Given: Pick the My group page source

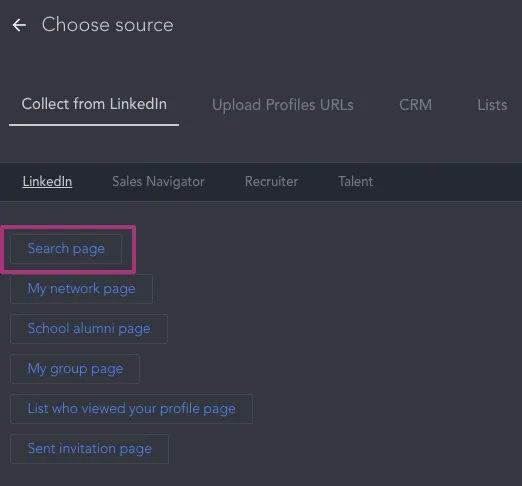Looking at the screenshot, I should (75, 369).
